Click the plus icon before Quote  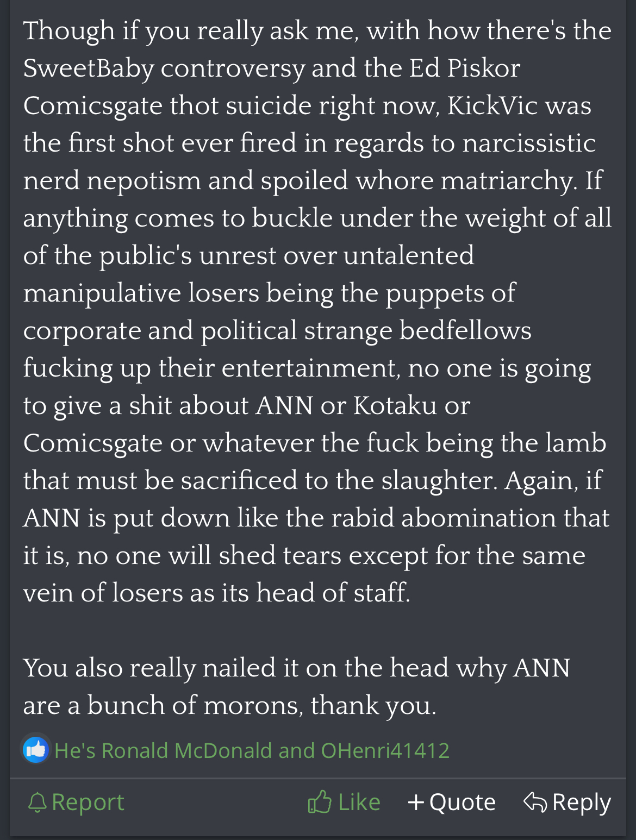(416, 803)
